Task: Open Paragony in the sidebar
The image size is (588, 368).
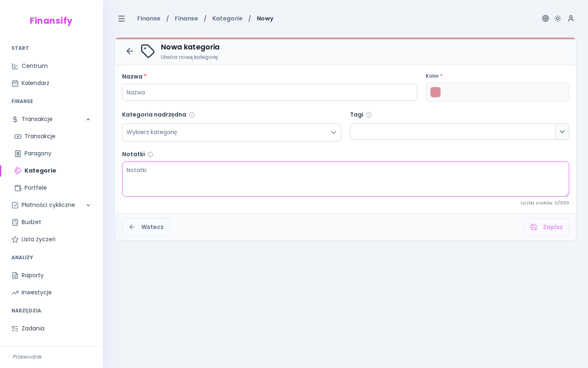Action: (x=38, y=153)
